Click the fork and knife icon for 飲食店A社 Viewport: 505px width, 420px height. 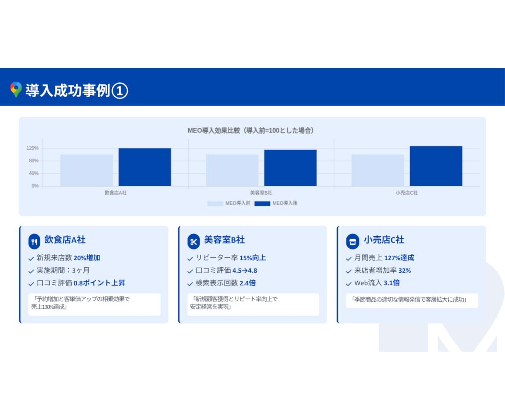[x=34, y=241]
